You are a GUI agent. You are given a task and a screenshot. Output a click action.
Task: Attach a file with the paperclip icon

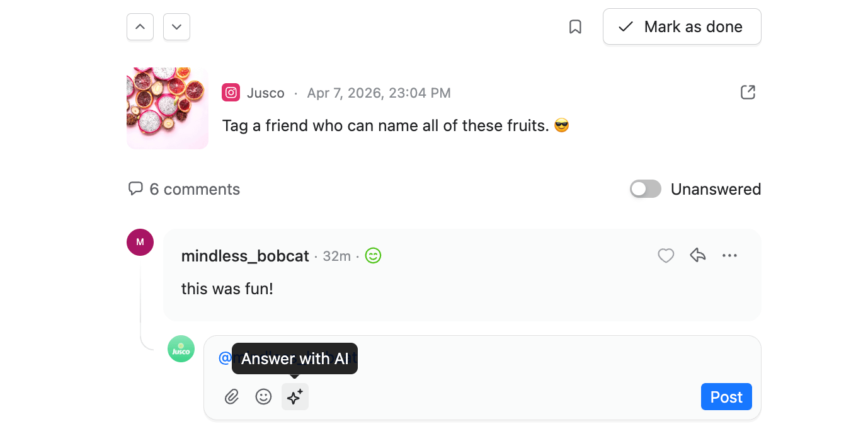pos(232,397)
